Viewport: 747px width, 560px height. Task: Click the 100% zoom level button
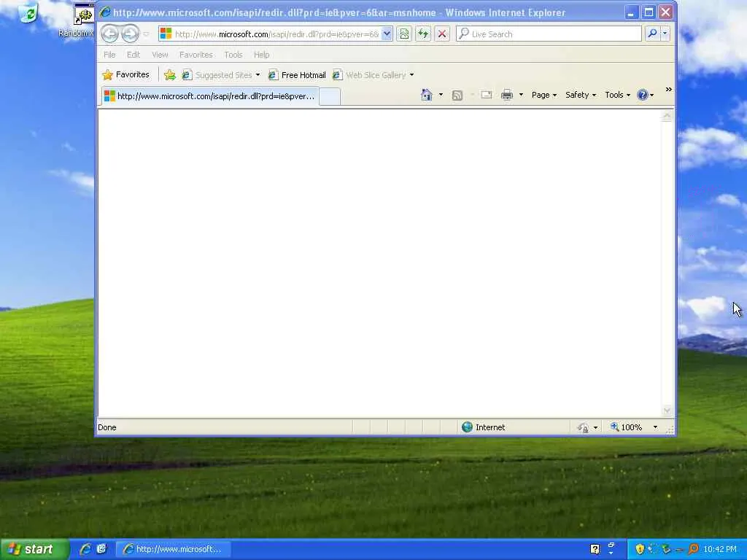pos(627,427)
